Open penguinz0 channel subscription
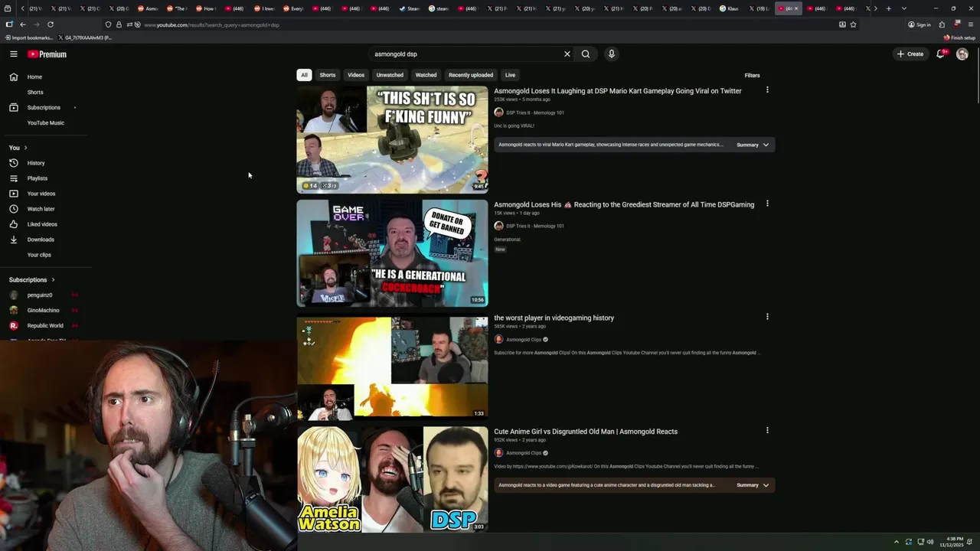This screenshot has width=980, height=551. 40,295
